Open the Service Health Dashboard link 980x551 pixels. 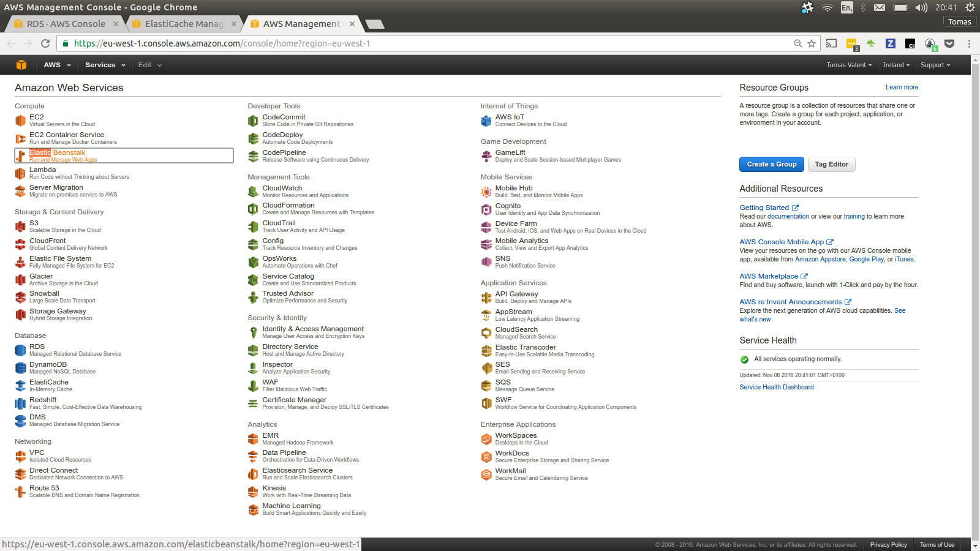[x=777, y=387]
